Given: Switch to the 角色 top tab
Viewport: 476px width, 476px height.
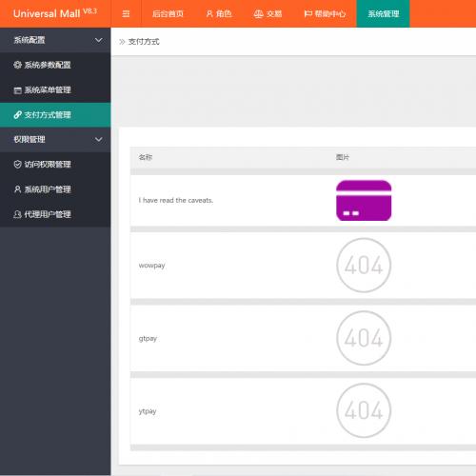Looking at the screenshot, I should (x=219, y=13).
